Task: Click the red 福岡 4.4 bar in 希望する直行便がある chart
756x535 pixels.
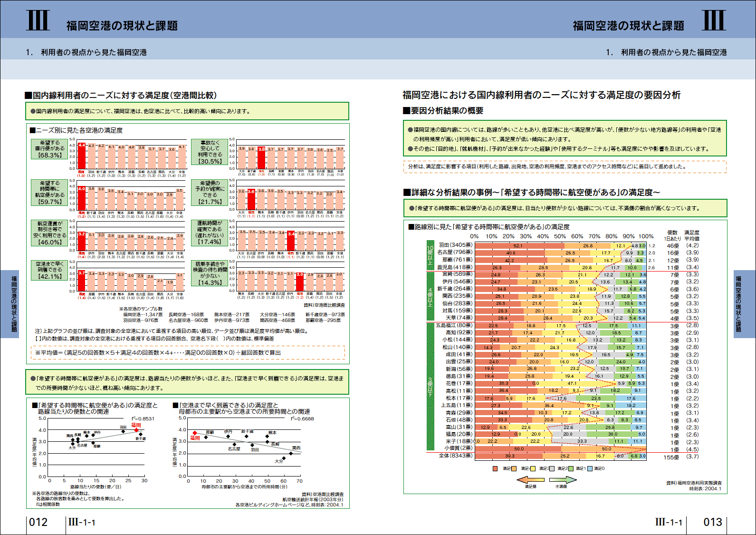Action: pyautogui.click(x=82, y=156)
